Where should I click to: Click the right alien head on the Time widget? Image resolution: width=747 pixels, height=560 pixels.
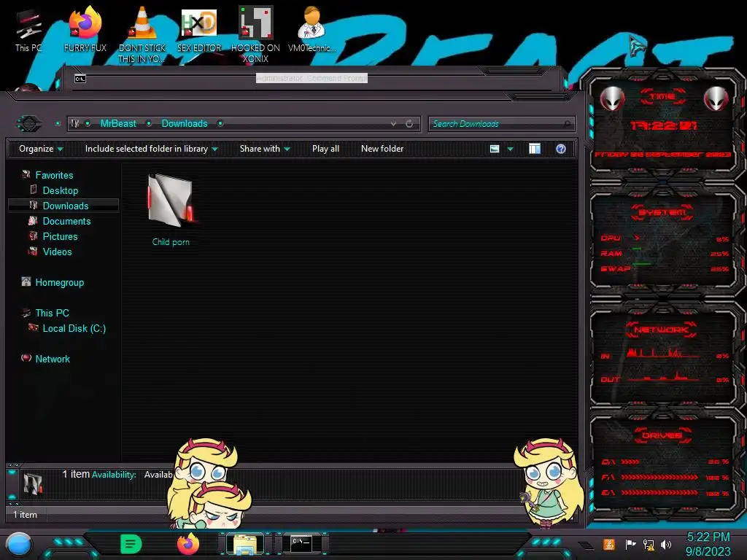(x=716, y=99)
